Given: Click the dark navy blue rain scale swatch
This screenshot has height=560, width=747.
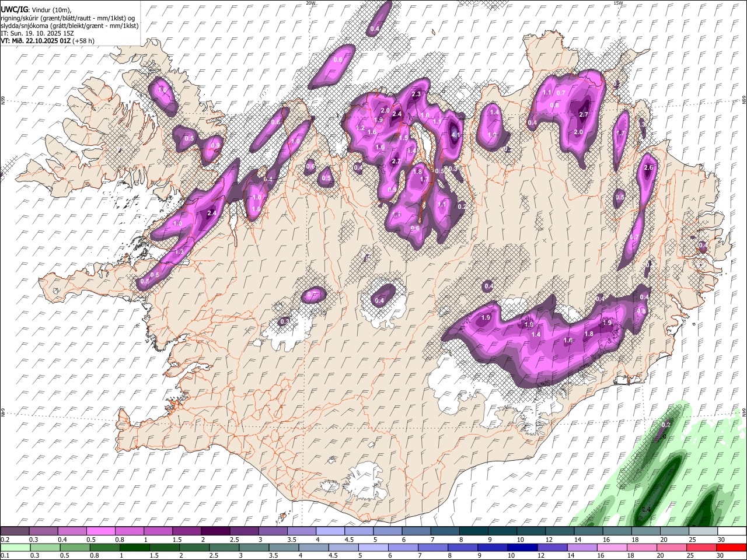Looking at the screenshot, I should pos(521,548).
